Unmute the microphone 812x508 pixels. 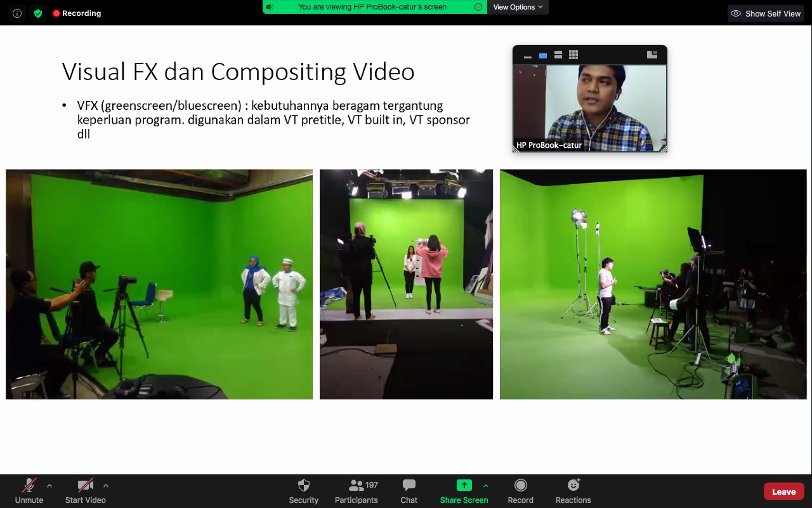(x=29, y=491)
